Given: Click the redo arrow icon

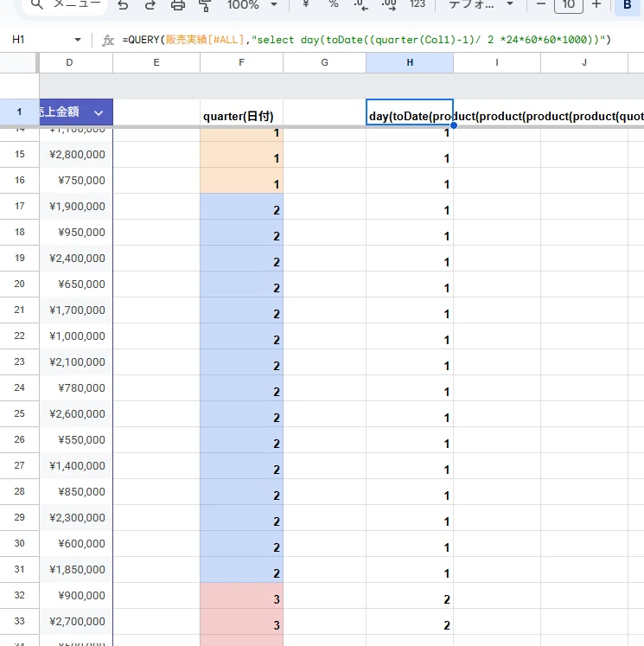Looking at the screenshot, I should (150, 5).
